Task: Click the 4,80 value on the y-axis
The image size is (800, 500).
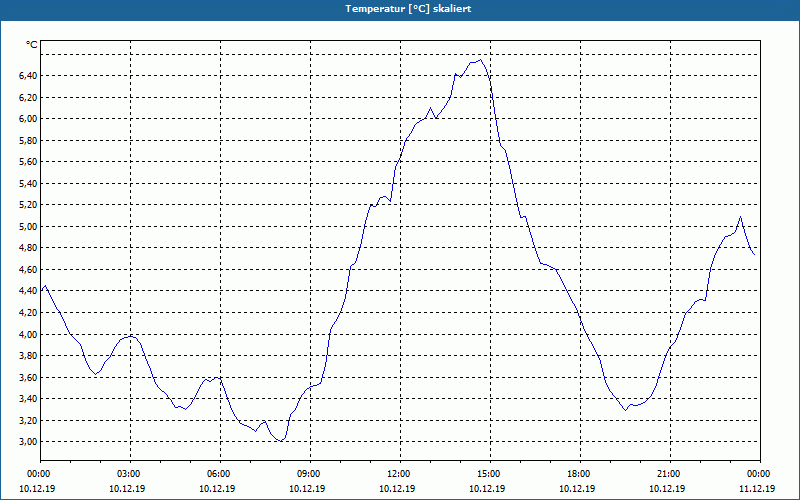Action: pos(29,248)
